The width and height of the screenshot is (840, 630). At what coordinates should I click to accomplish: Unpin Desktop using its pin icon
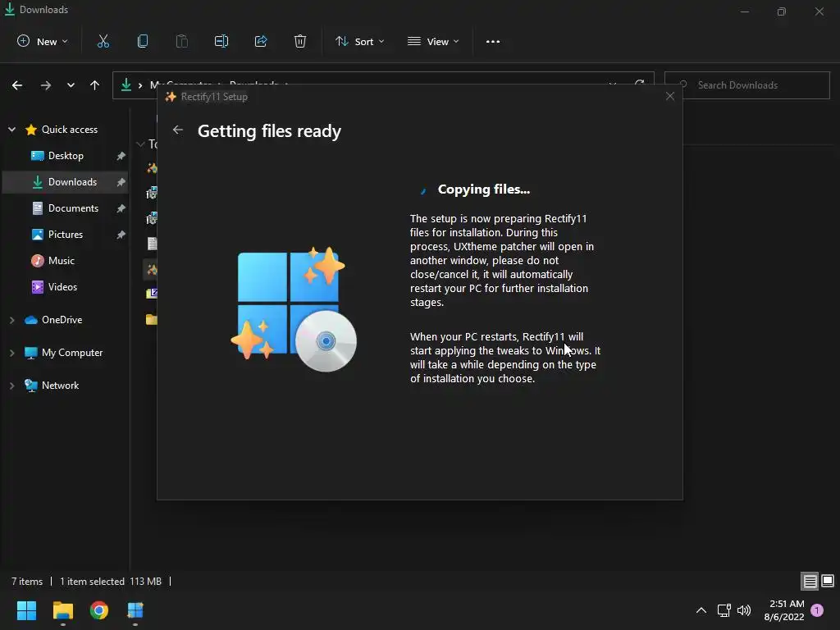coord(121,156)
